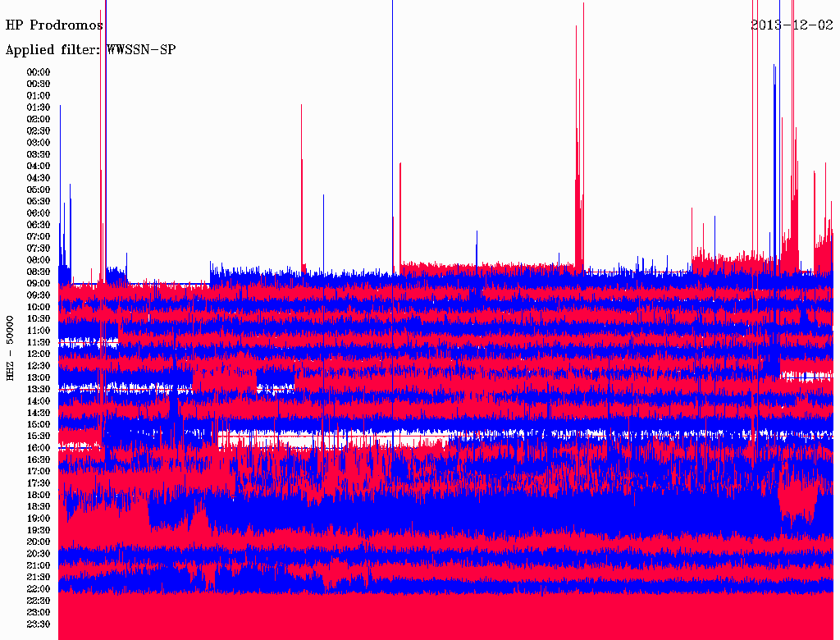Click the 23:30 time label
Screen dimensions: 840x640
(x=39, y=624)
